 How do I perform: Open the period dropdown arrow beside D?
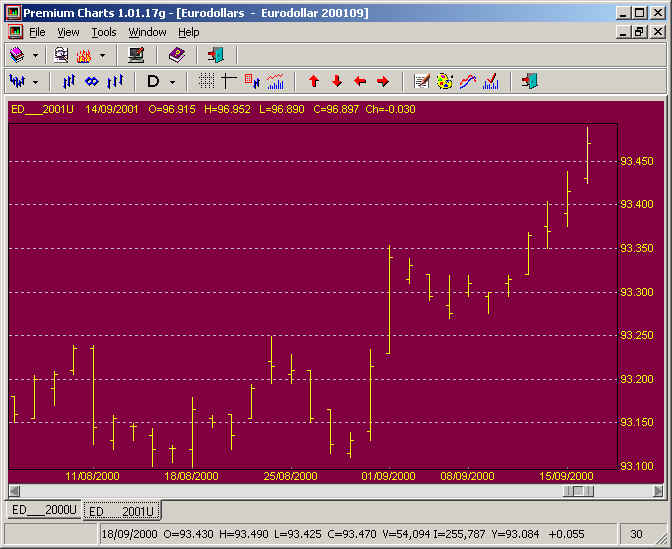coord(172,82)
